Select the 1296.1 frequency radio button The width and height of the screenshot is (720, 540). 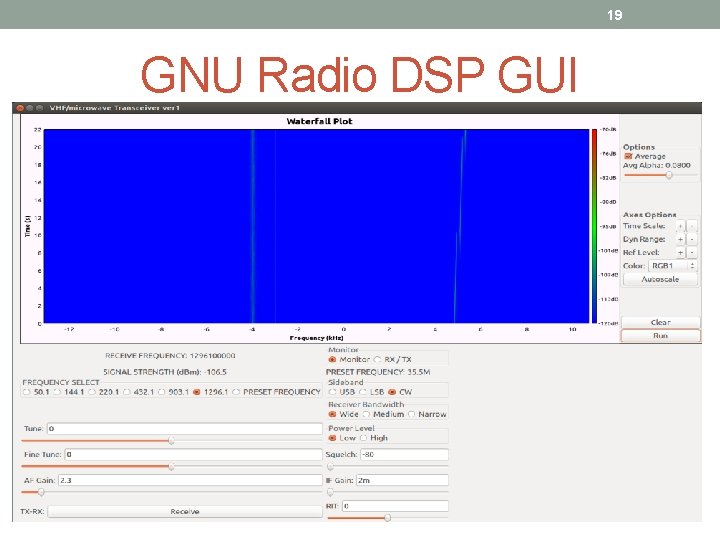[197, 392]
